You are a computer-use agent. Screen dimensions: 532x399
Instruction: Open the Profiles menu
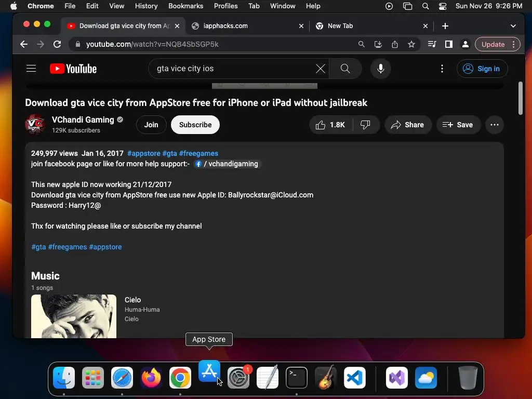pyautogui.click(x=225, y=6)
